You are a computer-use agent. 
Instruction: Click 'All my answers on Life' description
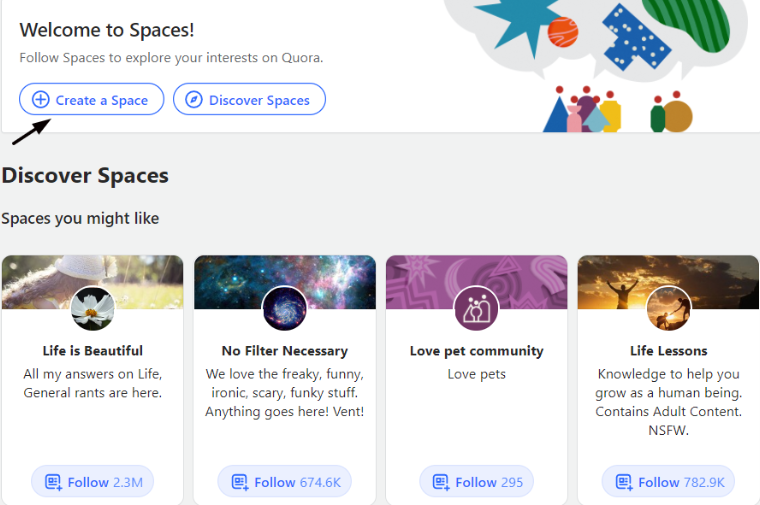coord(93,383)
